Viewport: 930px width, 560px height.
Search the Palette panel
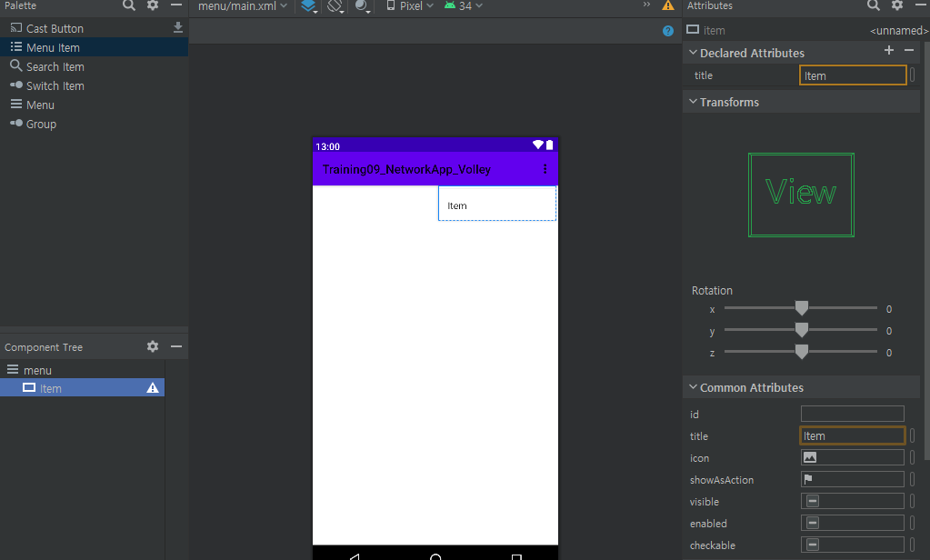[129, 5]
